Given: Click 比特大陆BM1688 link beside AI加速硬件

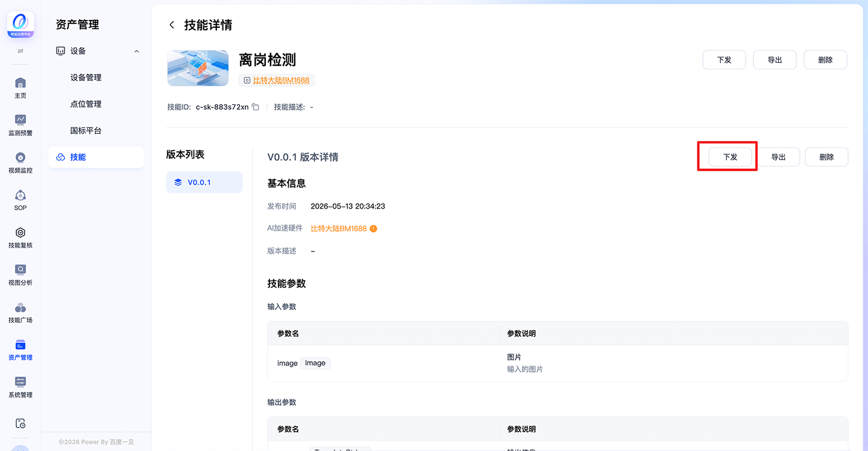Looking at the screenshot, I should 339,229.
